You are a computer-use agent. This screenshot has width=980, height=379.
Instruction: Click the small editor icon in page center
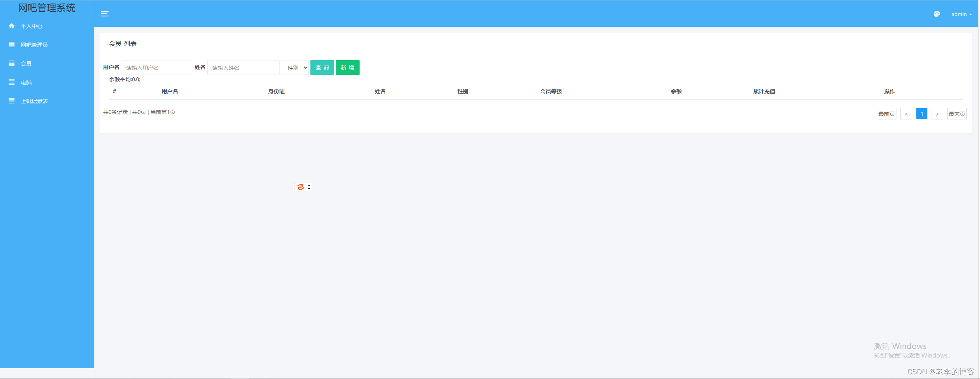tap(300, 187)
